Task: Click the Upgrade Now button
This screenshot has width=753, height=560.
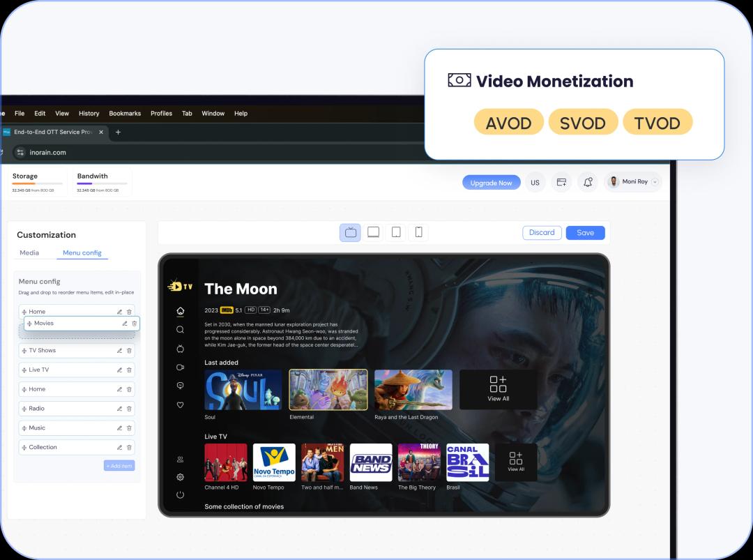Action: click(x=492, y=182)
